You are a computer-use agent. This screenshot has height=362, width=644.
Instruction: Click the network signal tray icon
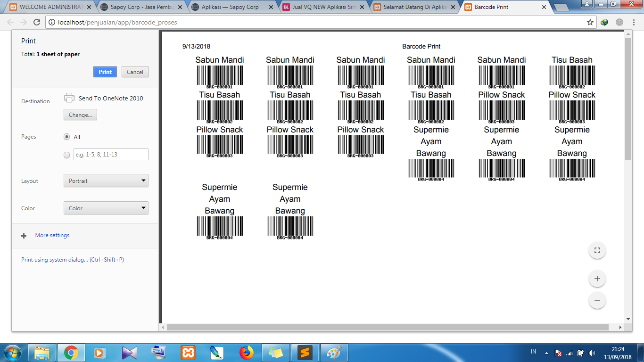569,353
